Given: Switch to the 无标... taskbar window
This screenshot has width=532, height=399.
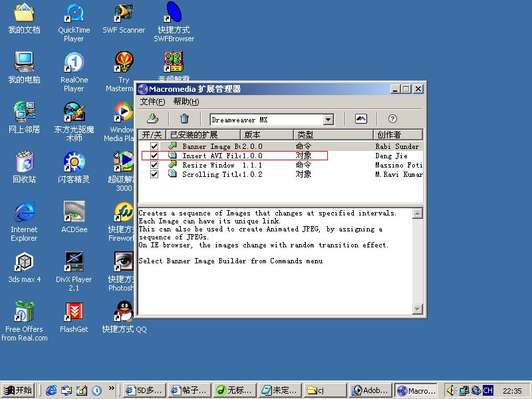Looking at the screenshot, I should [x=234, y=390].
